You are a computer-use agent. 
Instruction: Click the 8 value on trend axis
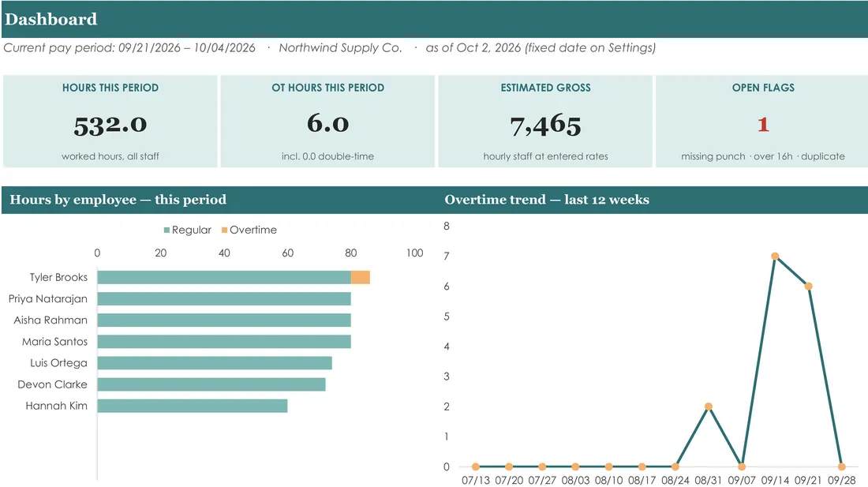pos(447,226)
